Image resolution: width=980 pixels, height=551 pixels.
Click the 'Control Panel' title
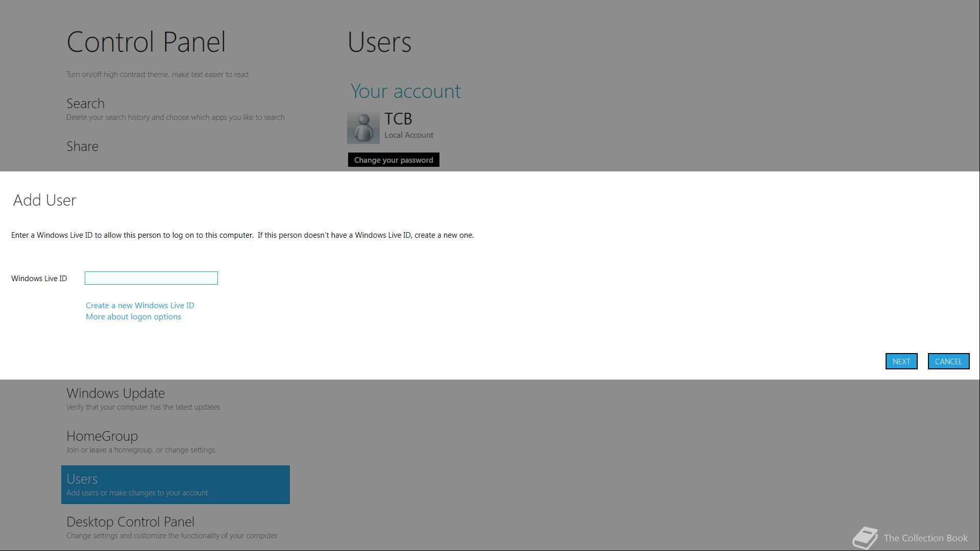[146, 42]
